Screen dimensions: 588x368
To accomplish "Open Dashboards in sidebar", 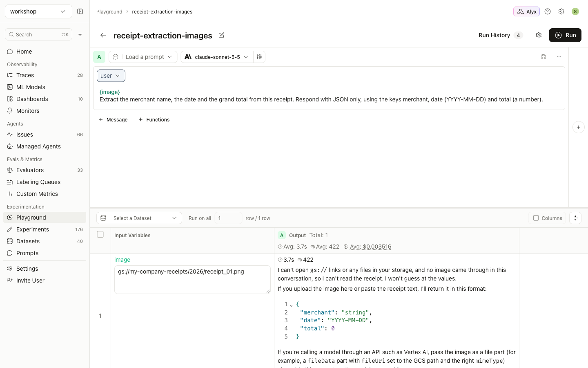I will point(45,99).
